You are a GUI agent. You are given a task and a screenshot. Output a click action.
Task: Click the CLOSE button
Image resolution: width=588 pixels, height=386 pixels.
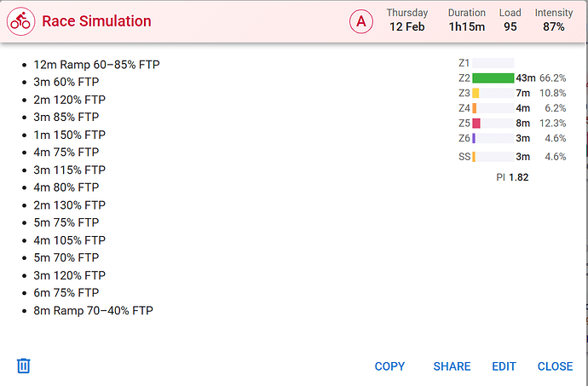pyautogui.click(x=555, y=366)
